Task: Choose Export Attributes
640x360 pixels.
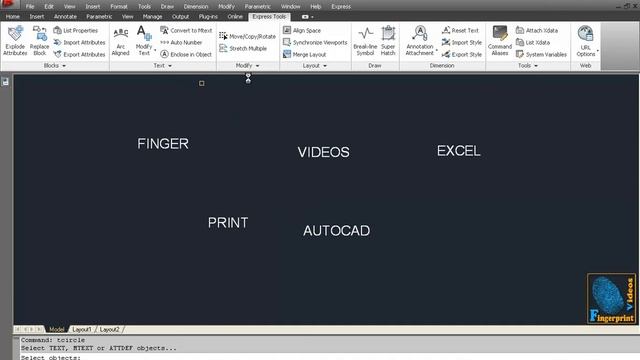Action: [x=80, y=54]
